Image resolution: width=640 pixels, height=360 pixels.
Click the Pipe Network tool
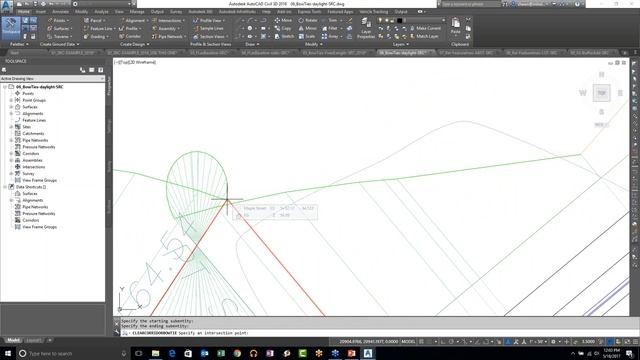169,36
